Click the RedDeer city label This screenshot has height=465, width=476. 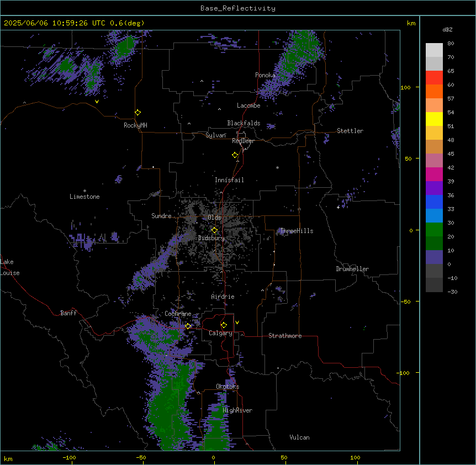243,141
